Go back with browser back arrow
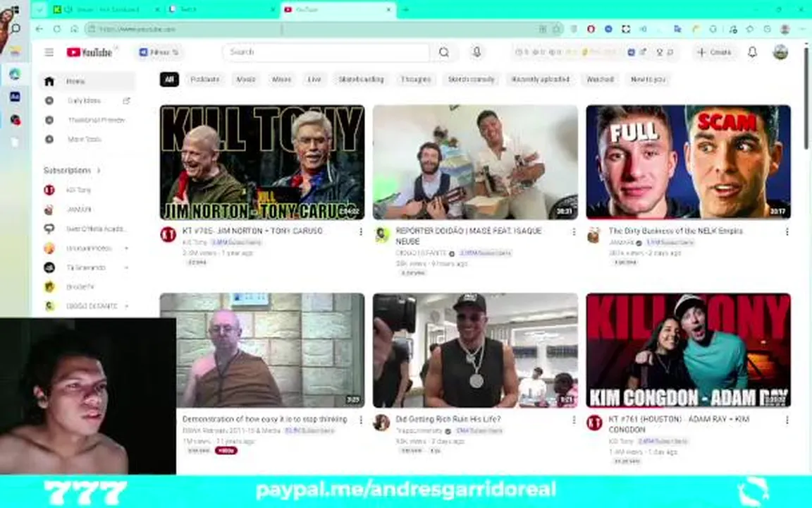The image size is (812, 508). pyautogui.click(x=39, y=29)
